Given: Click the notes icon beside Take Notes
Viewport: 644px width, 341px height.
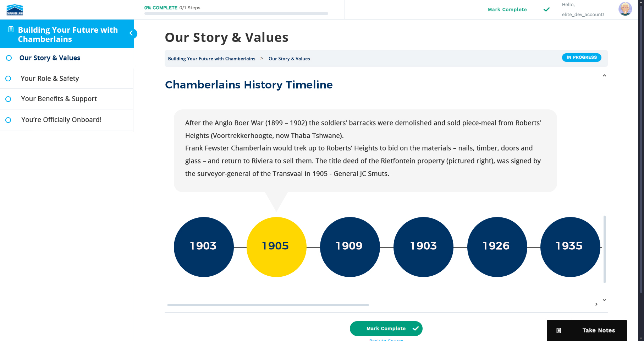Looking at the screenshot, I should (x=559, y=330).
